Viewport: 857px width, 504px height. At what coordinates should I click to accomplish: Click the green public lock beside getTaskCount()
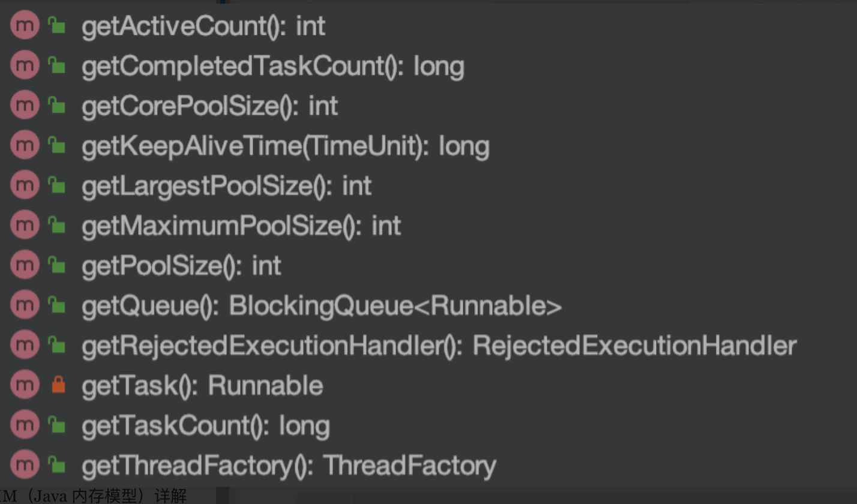57,425
